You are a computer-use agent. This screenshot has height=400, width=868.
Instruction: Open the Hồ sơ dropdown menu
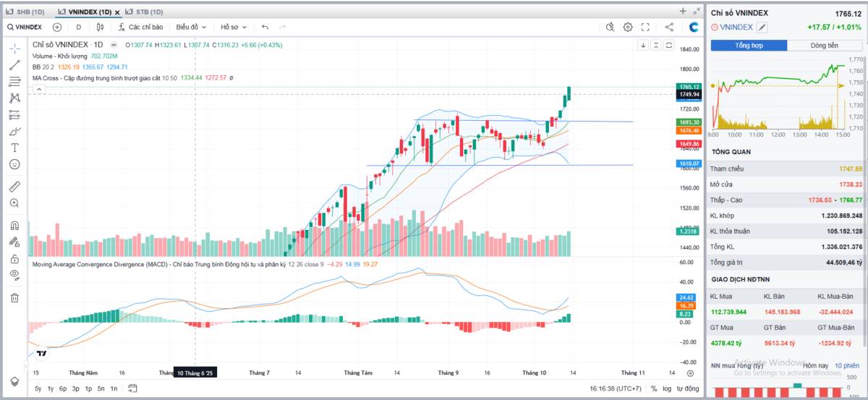(x=233, y=27)
